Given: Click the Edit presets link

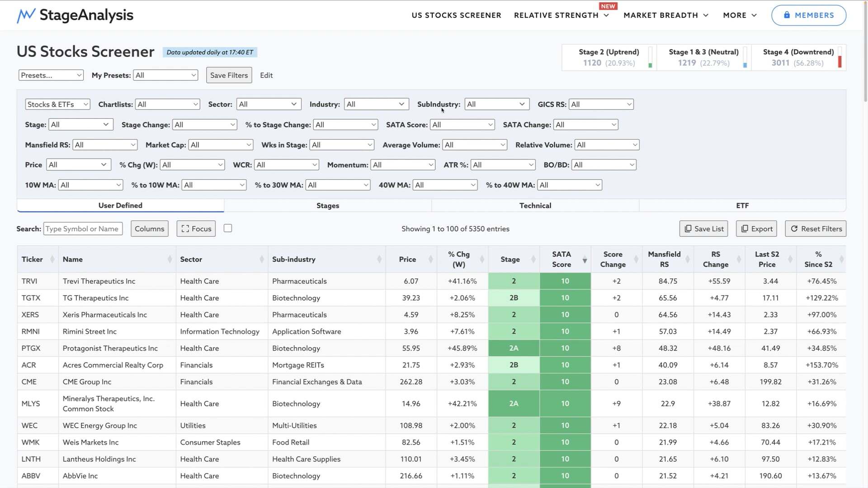Looking at the screenshot, I should point(266,75).
